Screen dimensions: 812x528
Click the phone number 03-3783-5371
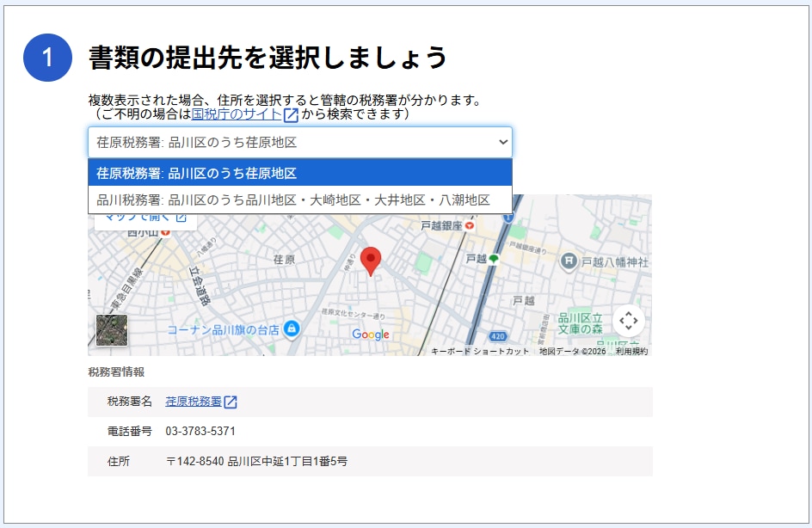pyautogui.click(x=200, y=431)
